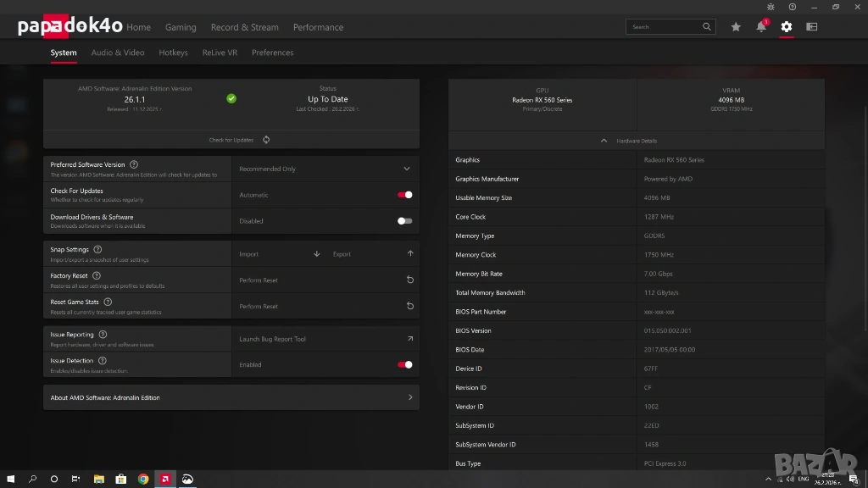Open the settings gear icon
The width and height of the screenshot is (868, 488).
(787, 27)
